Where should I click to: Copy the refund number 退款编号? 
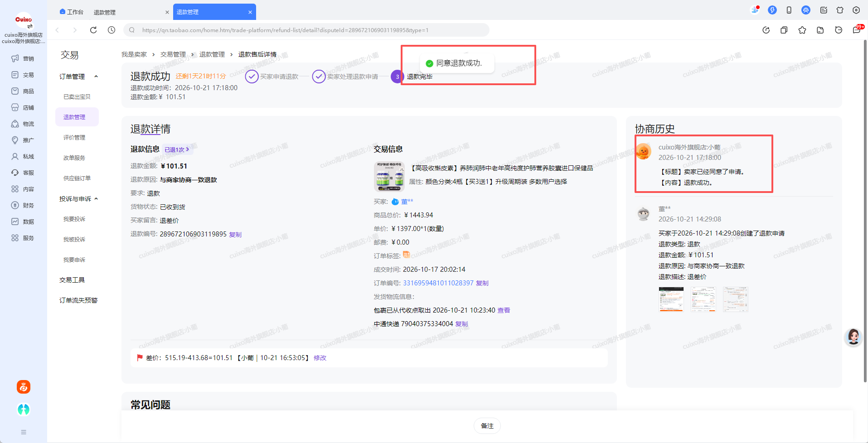click(x=235, y=235)
